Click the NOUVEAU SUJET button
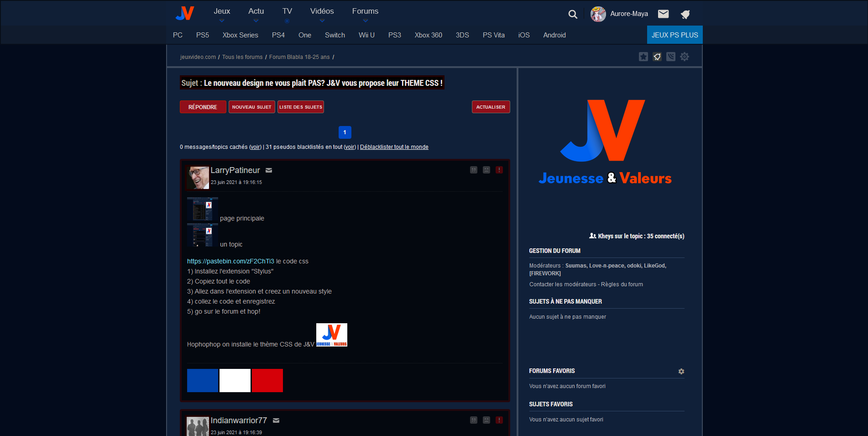Screen dimensions: 868x436 (x=252, y=107)
